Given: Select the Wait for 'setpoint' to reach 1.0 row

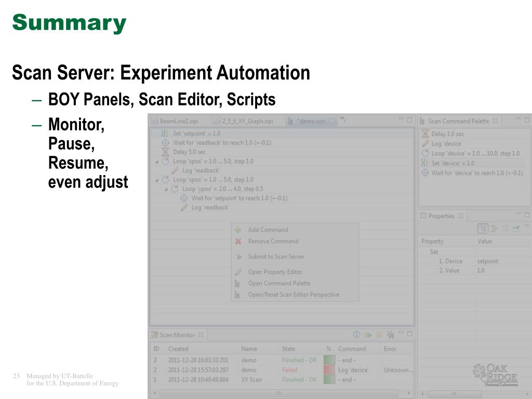Looking at the screenshot, I should pos(282,198).
